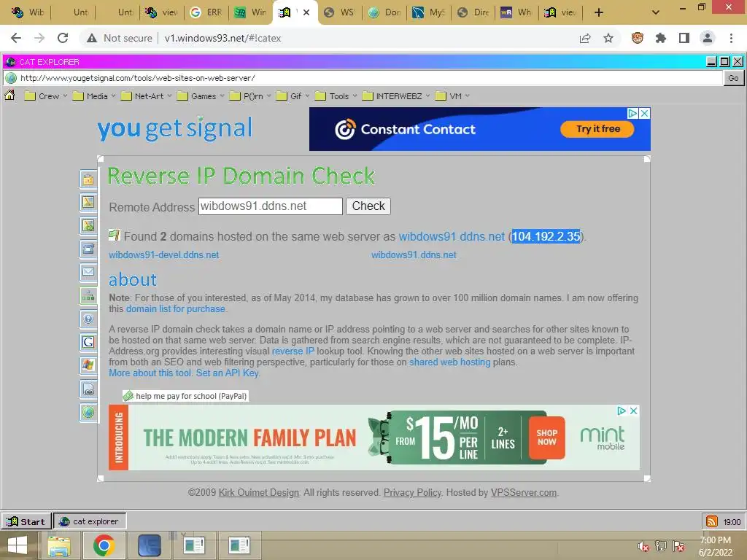Open the map-ruler tool icon, second in sidebar
The width and height of the screenshot is (747, 560).
88,203
